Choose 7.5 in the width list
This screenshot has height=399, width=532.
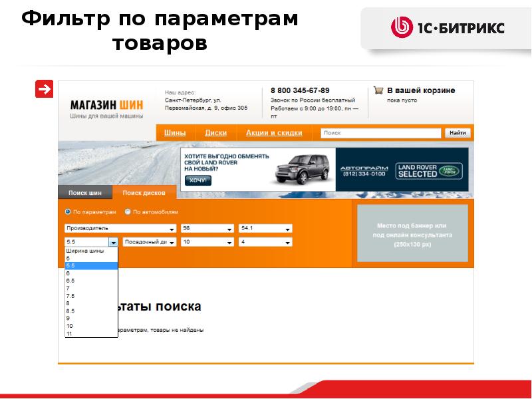[x=91, y=296]
